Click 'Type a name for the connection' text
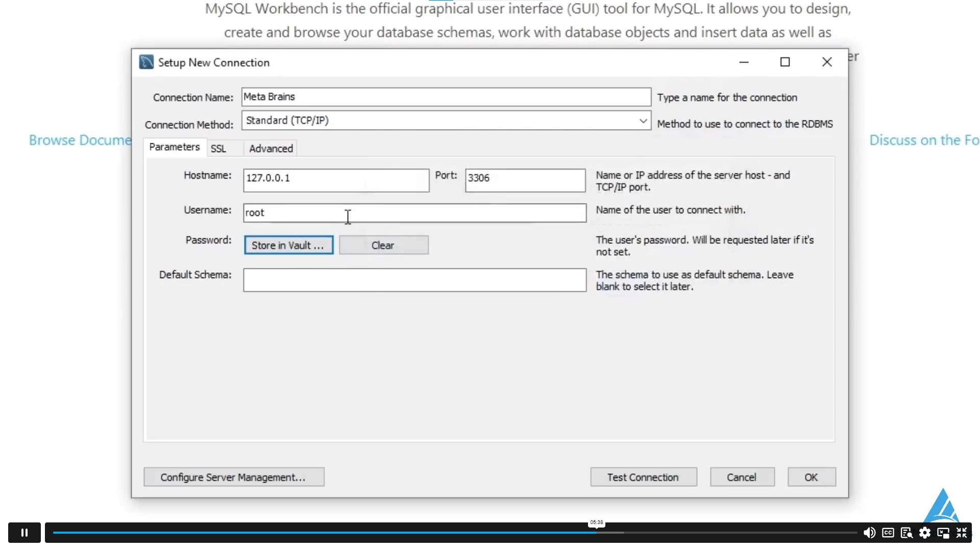The height and width of the screenshot is (551, 980). click(727, 97)
